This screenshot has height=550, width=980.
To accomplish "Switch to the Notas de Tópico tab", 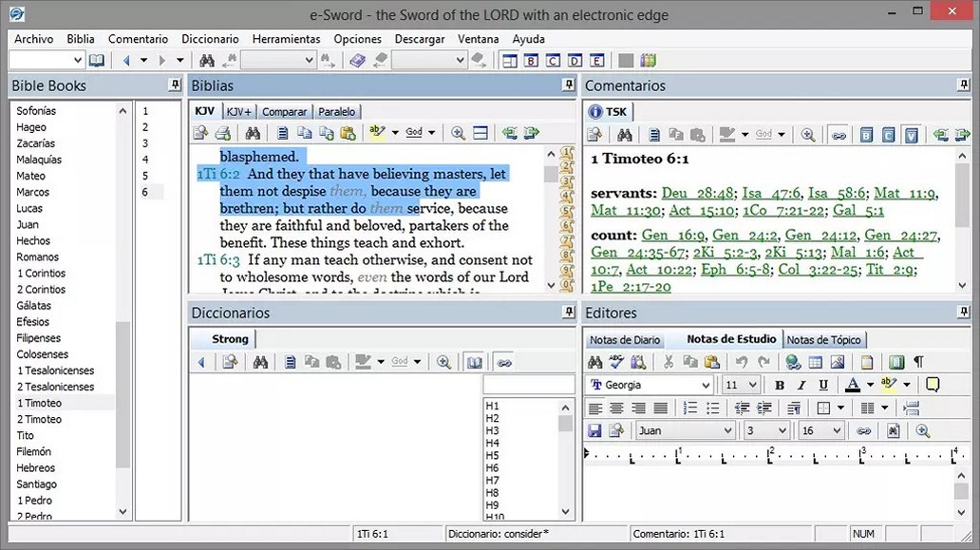I will (823, 340).
